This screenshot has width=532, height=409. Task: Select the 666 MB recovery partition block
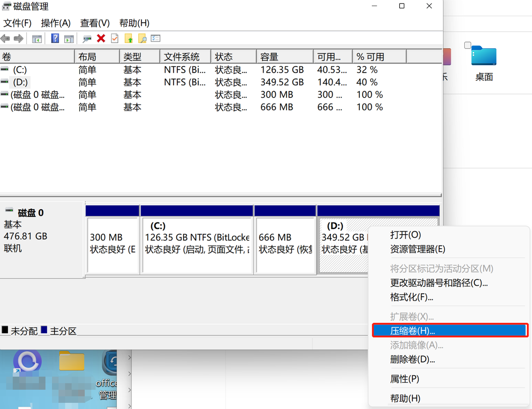(285, 245)
